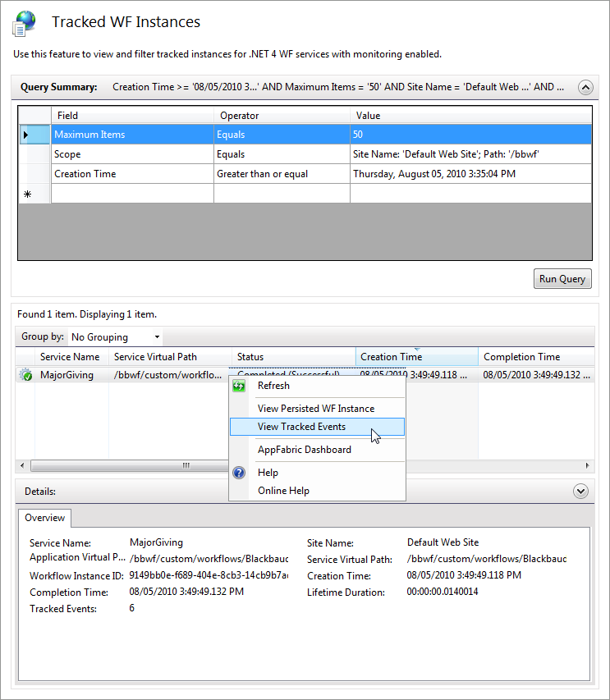610x700 pixels.
Task: Expand the Details section chevron
Action: coord(580,491)
